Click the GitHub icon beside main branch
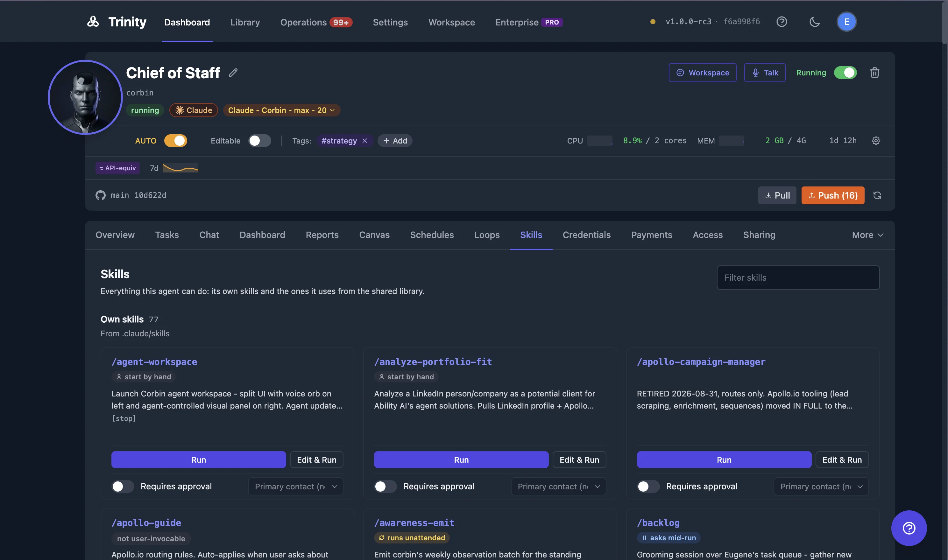The height and width of the screenshot is (560, 948). [100, 195]
